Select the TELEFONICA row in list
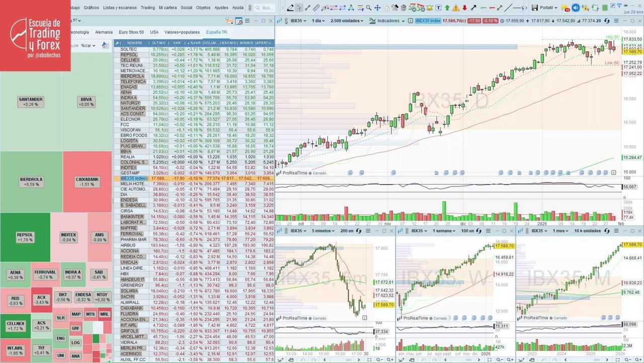The image size is (644, 363). click(194, 81)
